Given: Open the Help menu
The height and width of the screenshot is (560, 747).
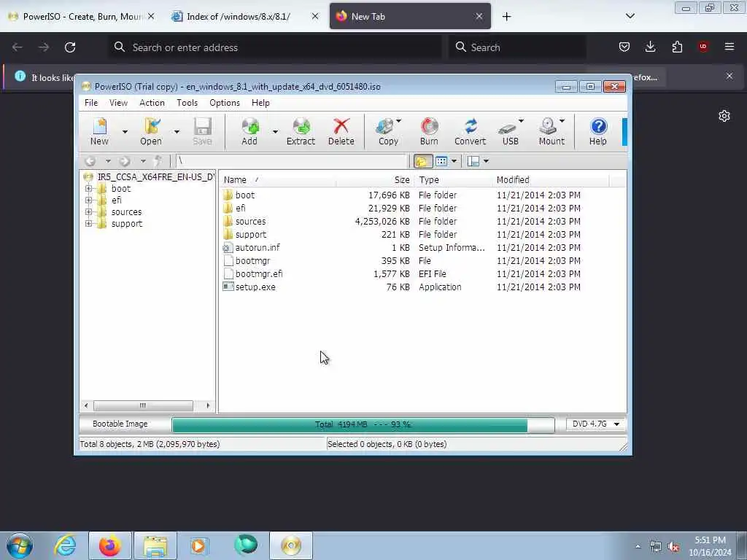Looking at the screenshot, I should [260, 103].
